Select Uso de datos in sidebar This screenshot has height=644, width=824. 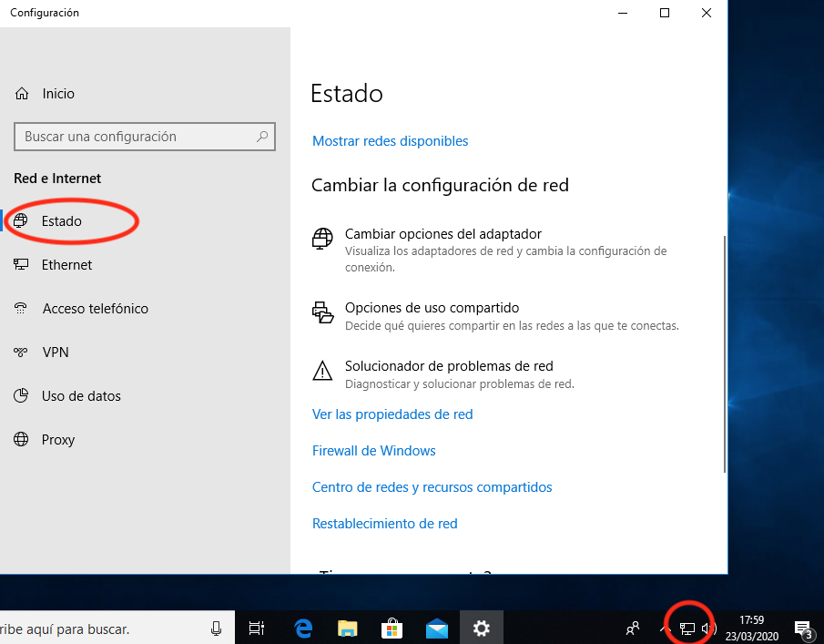(81, 395)
